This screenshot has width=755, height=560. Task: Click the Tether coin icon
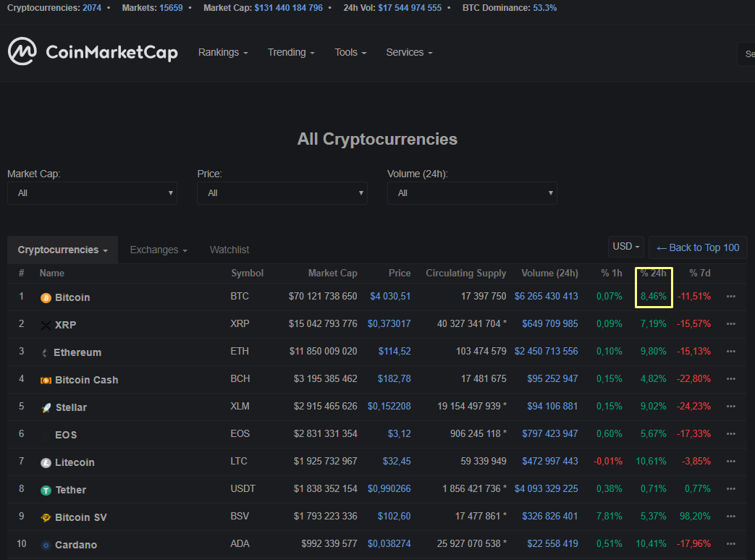(x=46, y=490)
